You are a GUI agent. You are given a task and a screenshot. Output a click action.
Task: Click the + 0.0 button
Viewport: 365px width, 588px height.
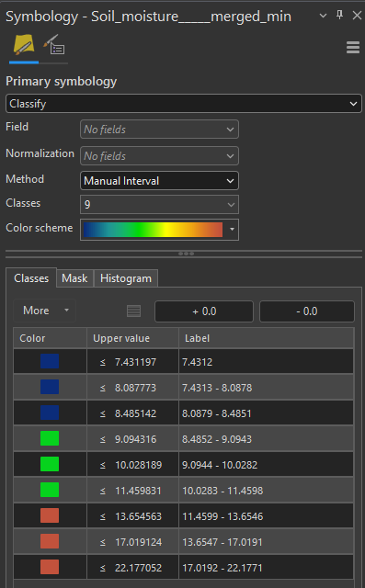point(204,311)
